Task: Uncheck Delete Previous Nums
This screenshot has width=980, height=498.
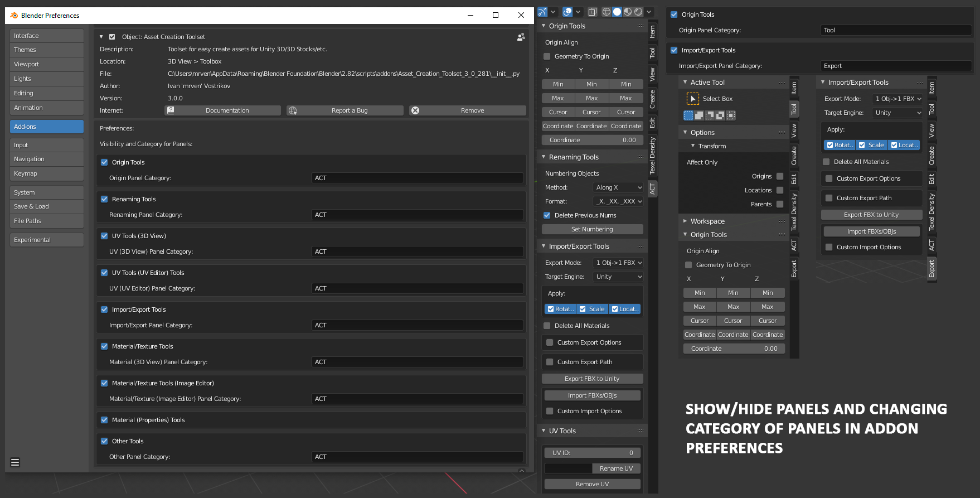Action: click(547, 215)
